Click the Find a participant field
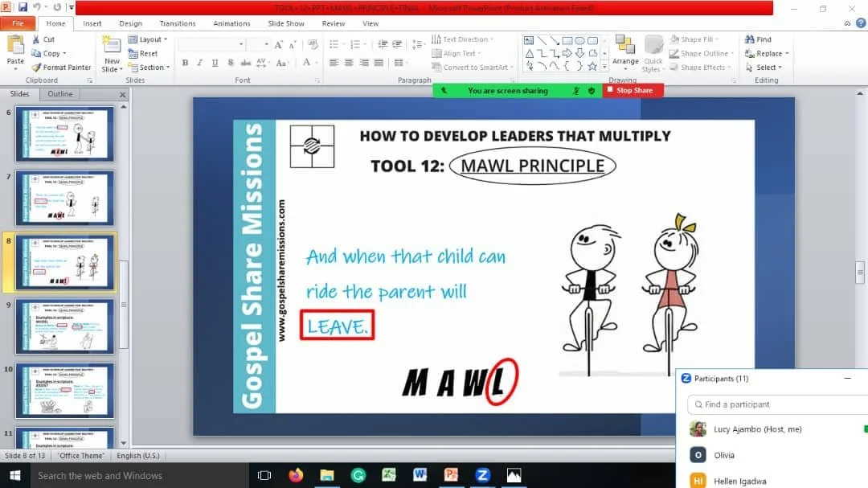The height and width of the screenshot is (488, 868). click(x=778, y=404)
